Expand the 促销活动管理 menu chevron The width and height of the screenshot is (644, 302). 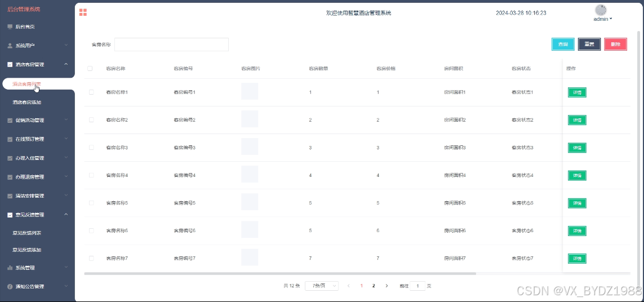click(66, 120)
